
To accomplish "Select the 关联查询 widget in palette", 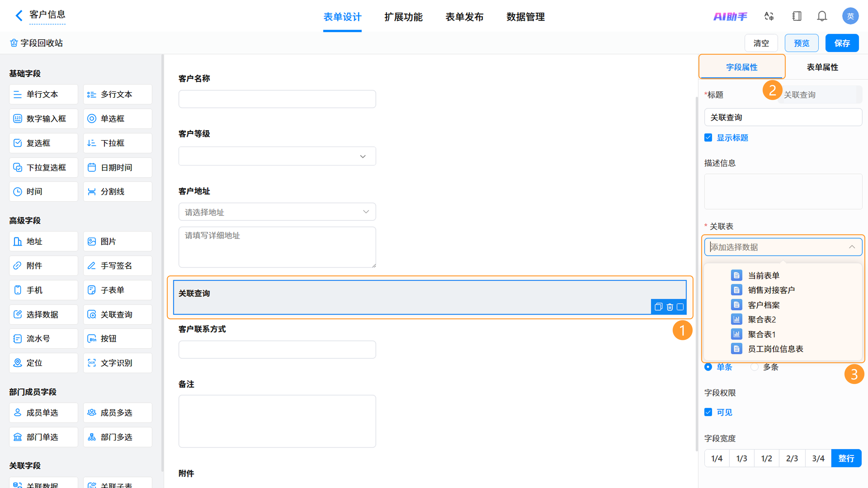I will (x=118, y=314).
